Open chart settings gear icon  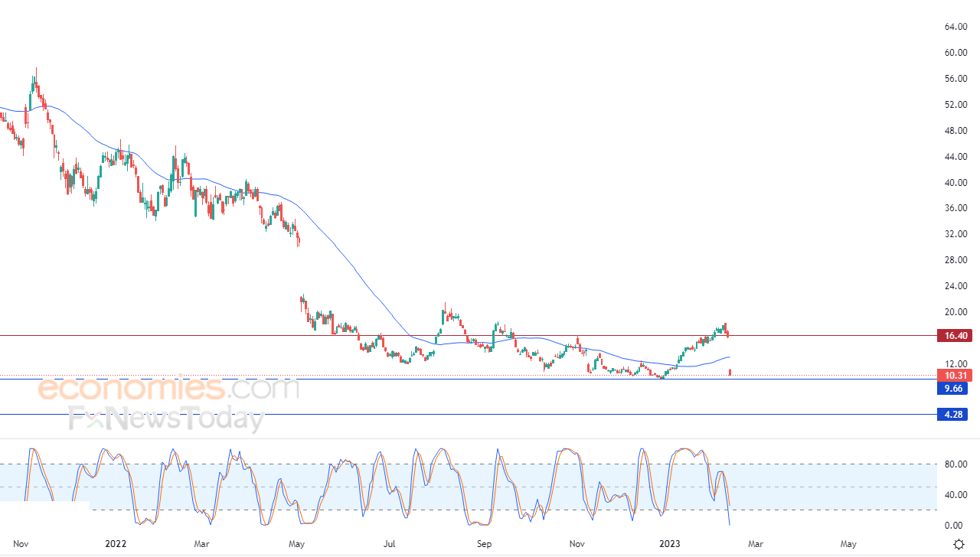958,545
